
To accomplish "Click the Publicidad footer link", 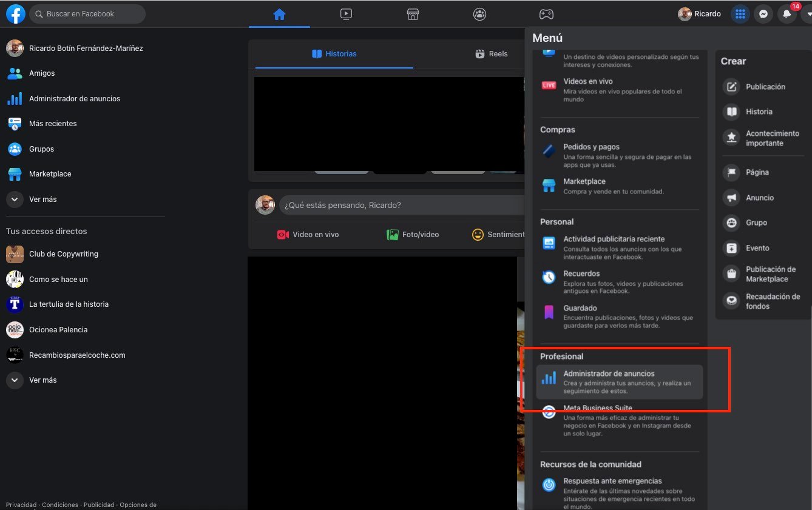I will [99, 505].
